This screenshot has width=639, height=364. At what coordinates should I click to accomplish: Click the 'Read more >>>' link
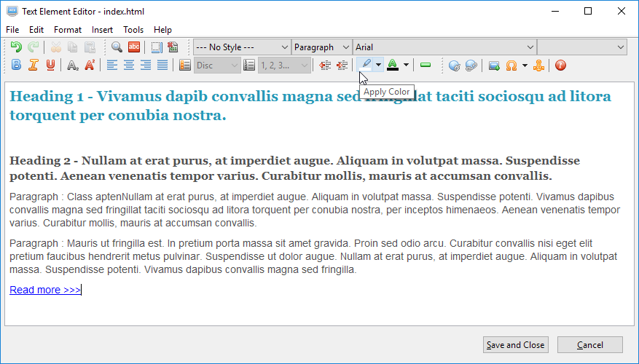pos(45,290)
